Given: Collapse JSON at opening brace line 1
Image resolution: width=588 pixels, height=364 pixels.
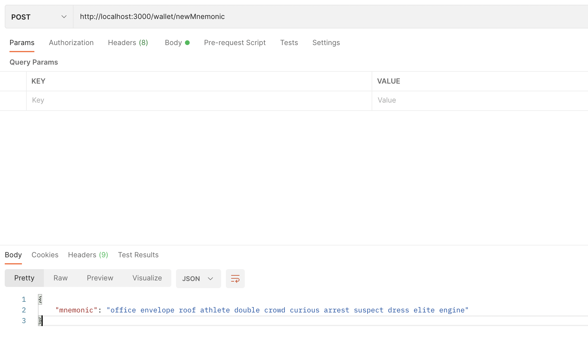Looking at the screenshot, I should coord(40,299).
